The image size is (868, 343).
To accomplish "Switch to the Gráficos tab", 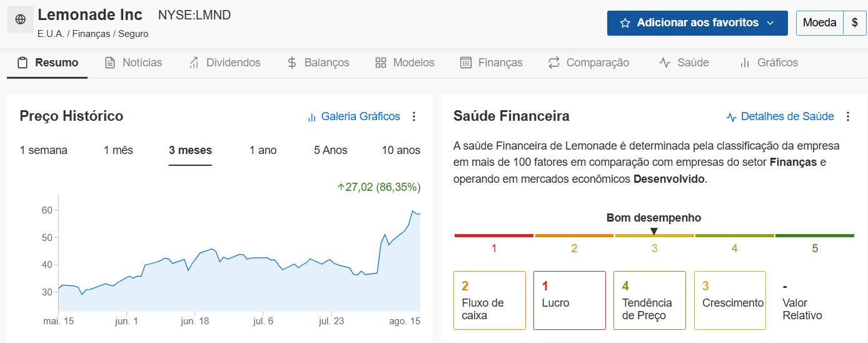I will pyautogui.click(x=769, y=63).
